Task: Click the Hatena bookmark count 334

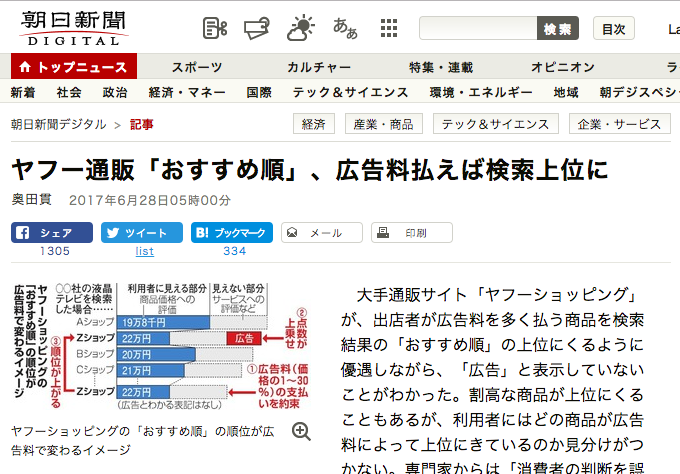Action: [x=235, y=251]
